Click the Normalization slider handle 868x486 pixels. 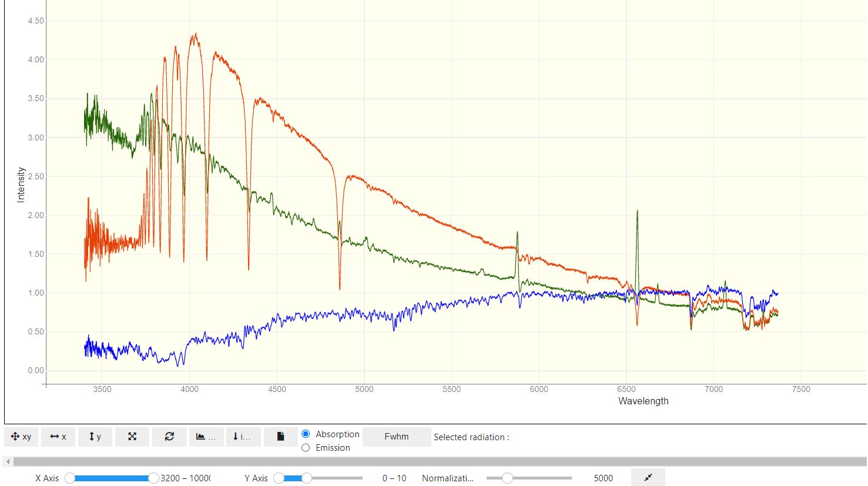[507, 478]
